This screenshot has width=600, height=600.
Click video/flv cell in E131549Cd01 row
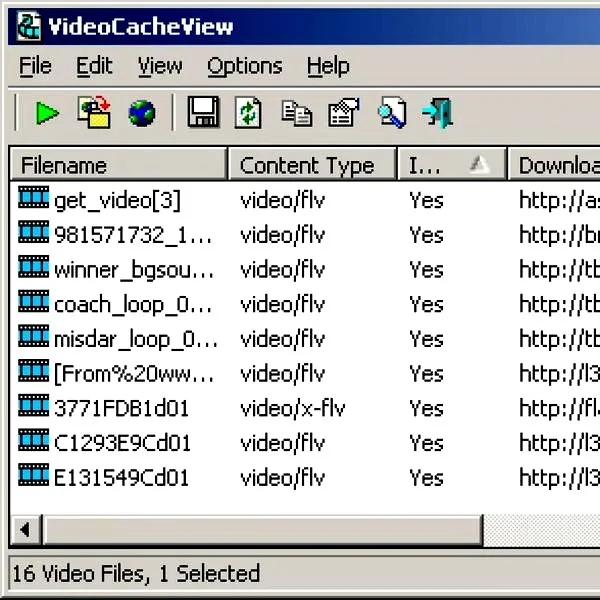coord(282,478)
